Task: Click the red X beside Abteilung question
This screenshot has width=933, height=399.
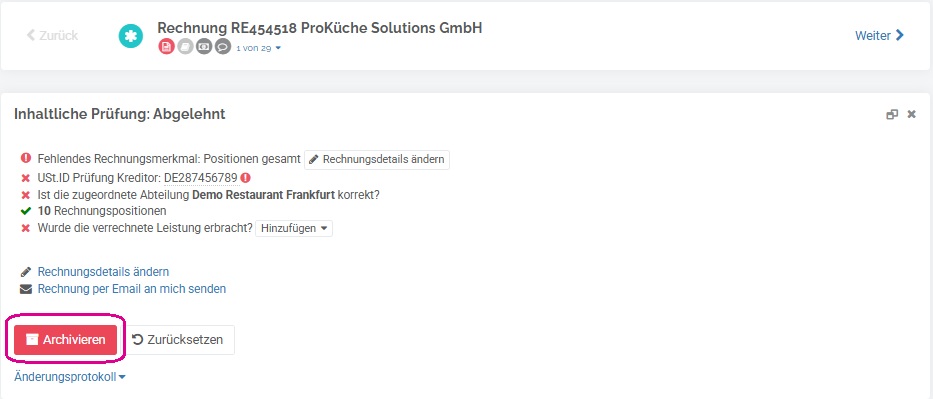Action: click(x=26, y=195)
